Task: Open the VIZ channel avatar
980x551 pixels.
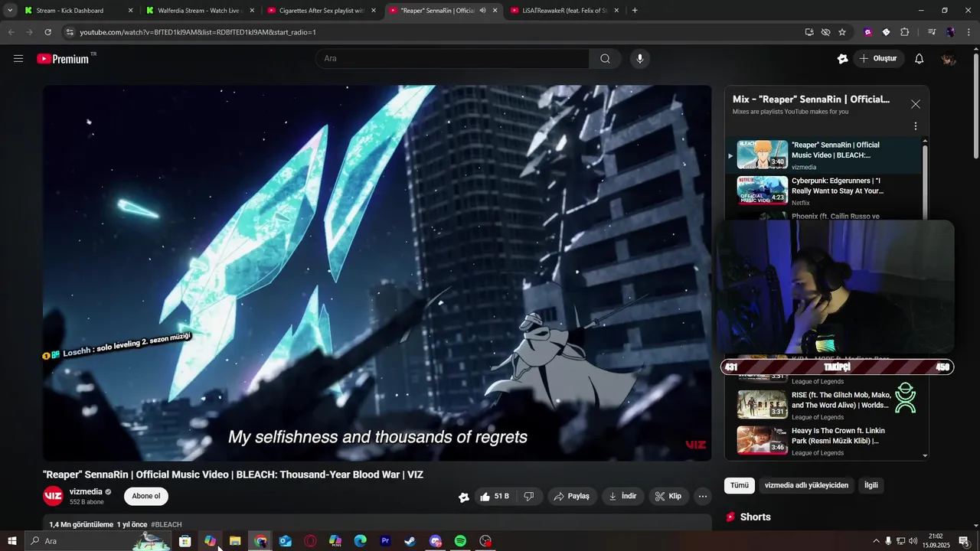Action: 53,497
